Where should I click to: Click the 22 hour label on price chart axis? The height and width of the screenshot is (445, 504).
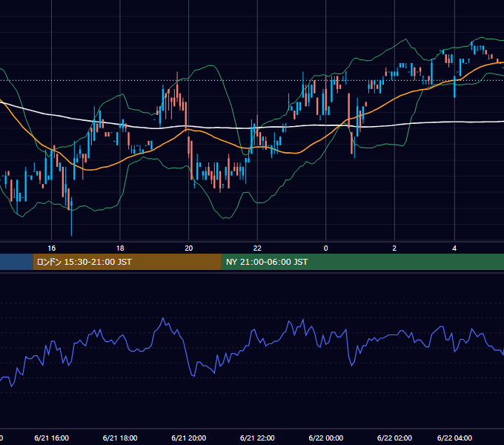point(257,248)
